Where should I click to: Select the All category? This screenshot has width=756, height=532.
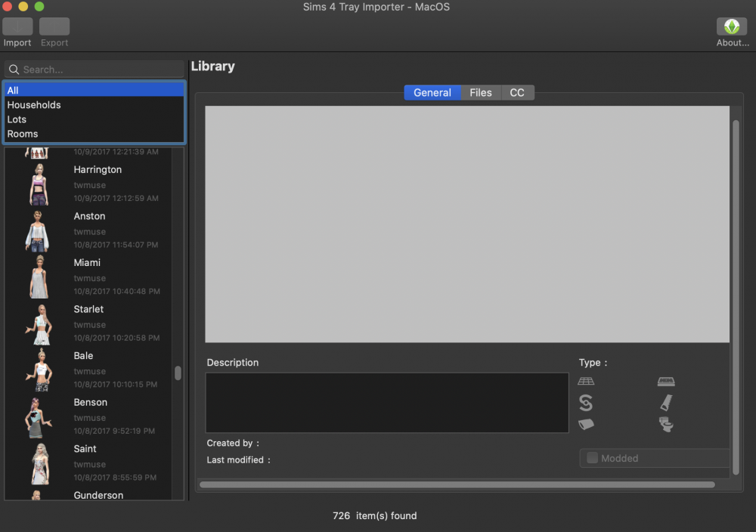point(94,90)
